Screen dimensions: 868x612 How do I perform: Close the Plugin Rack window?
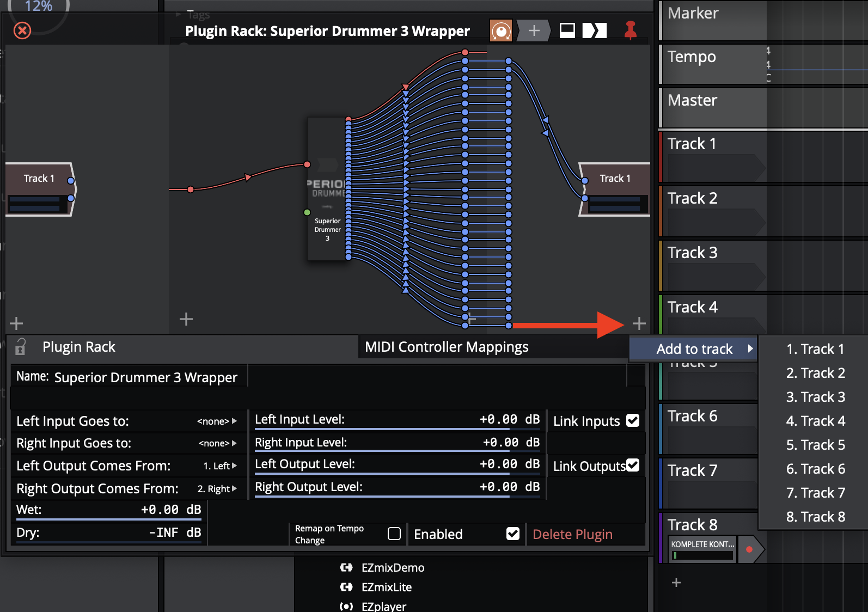pyautogui.click(x=22, y=30)
